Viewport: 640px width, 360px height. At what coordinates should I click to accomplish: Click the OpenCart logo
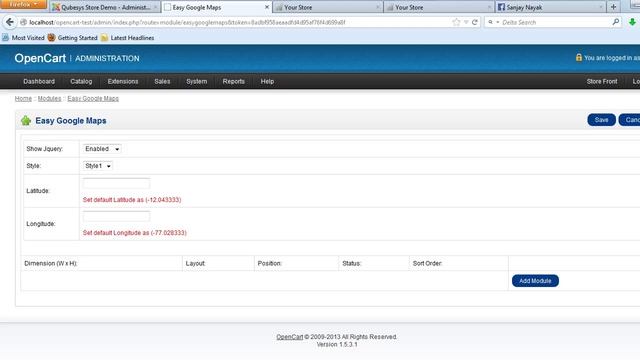(40, 58)
